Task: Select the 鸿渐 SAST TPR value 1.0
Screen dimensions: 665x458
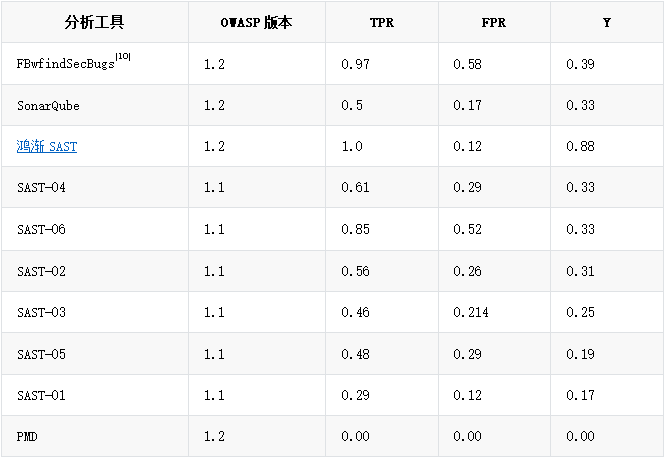Action: click(352, 146)
